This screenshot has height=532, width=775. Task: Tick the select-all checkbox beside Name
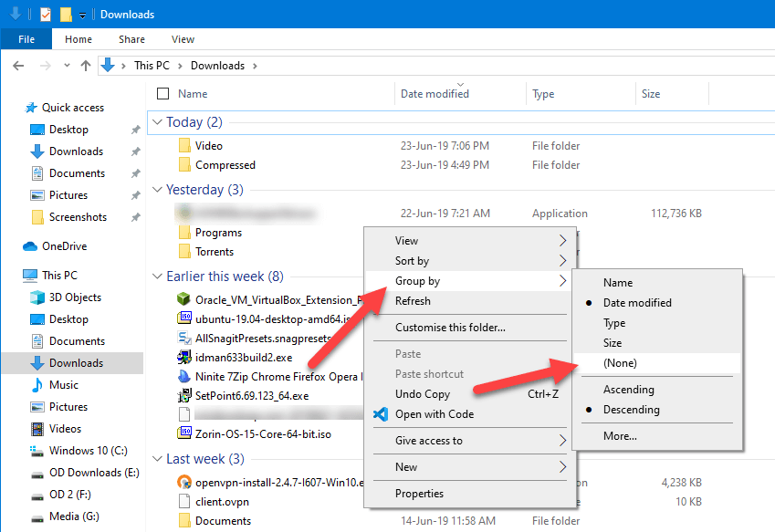coord(162,93)
